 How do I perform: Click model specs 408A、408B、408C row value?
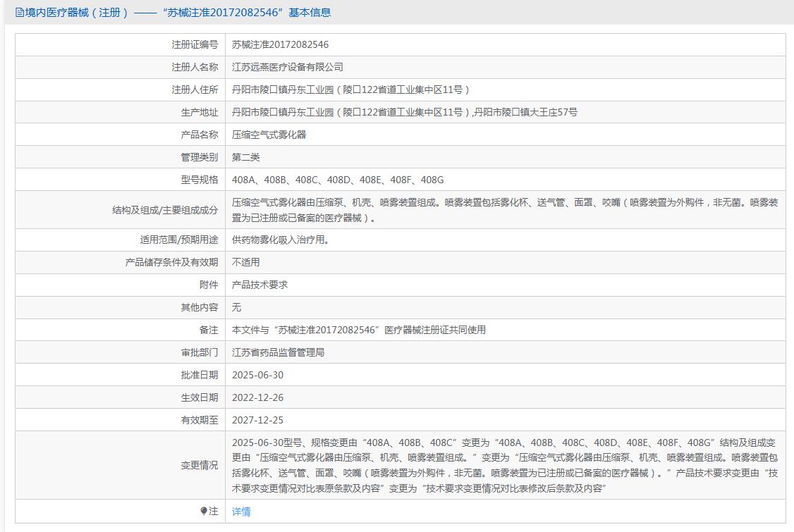tap(338, 180)
